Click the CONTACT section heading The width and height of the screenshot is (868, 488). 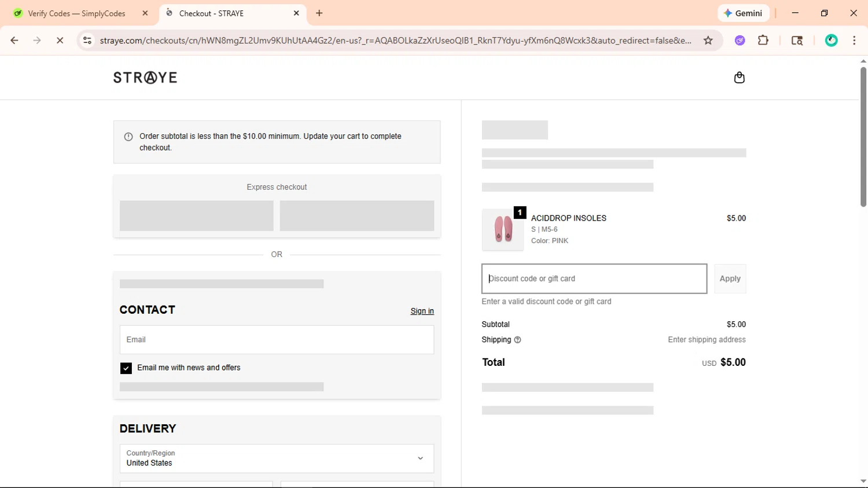point(148,310)
